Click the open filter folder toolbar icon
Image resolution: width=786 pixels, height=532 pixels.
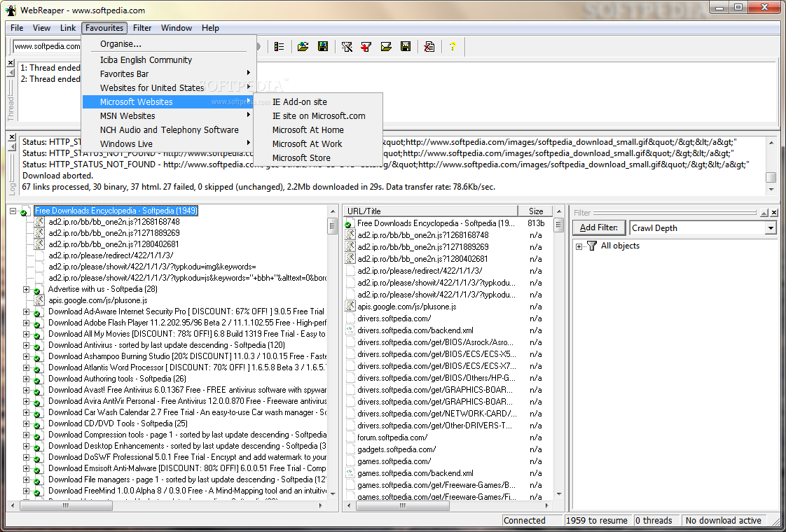[x=386, y=47]
